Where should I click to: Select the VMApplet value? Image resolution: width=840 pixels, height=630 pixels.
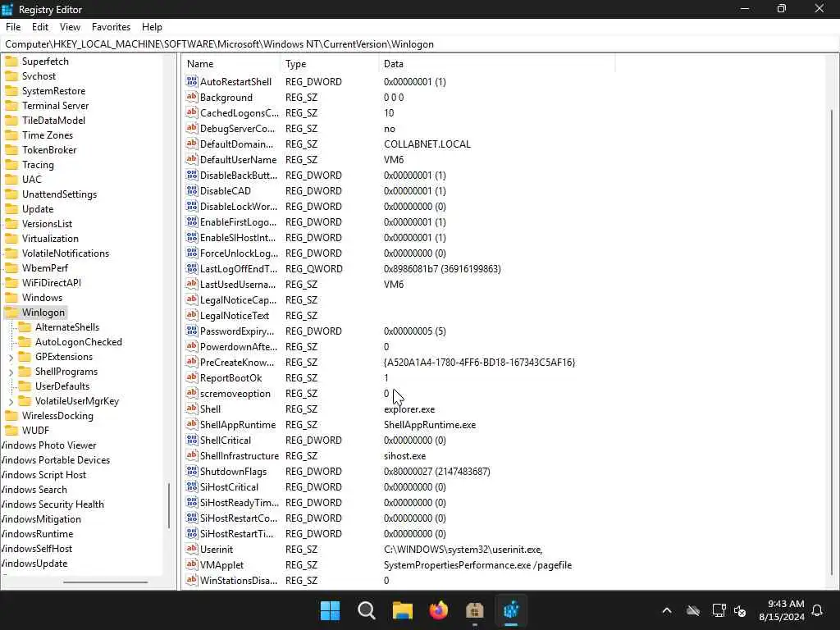(221, 565)
